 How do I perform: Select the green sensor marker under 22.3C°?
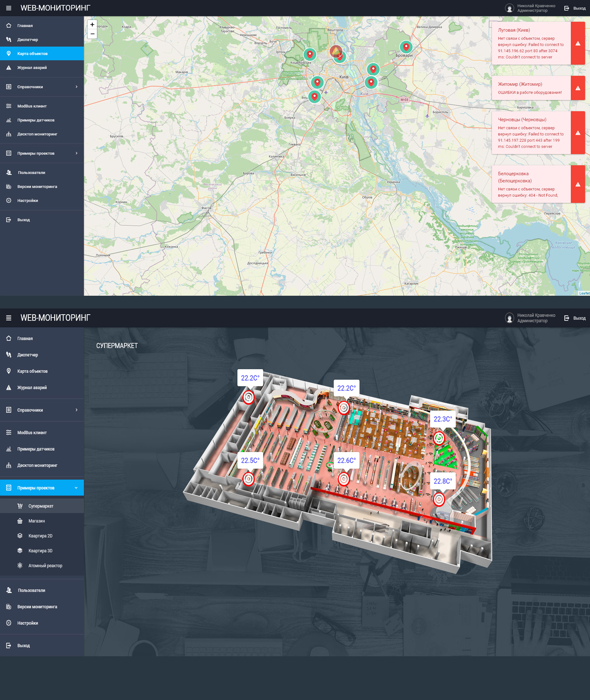click(x=439, y=437)
